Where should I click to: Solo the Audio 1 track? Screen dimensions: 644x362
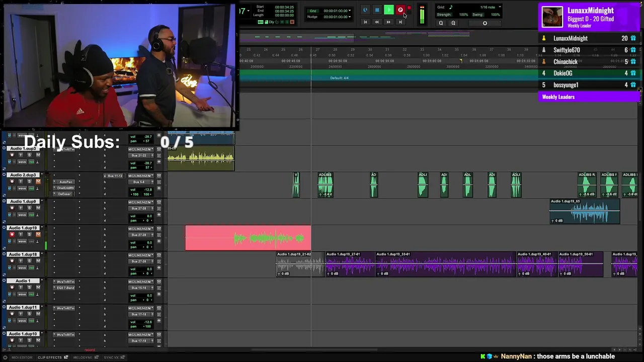click(29, 288)
